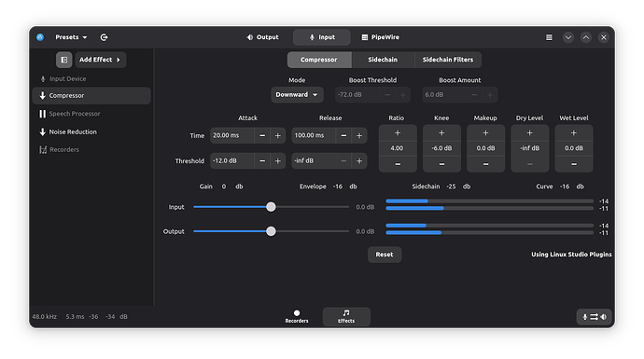Decrease the Ratio value

(x=398, y=164)
